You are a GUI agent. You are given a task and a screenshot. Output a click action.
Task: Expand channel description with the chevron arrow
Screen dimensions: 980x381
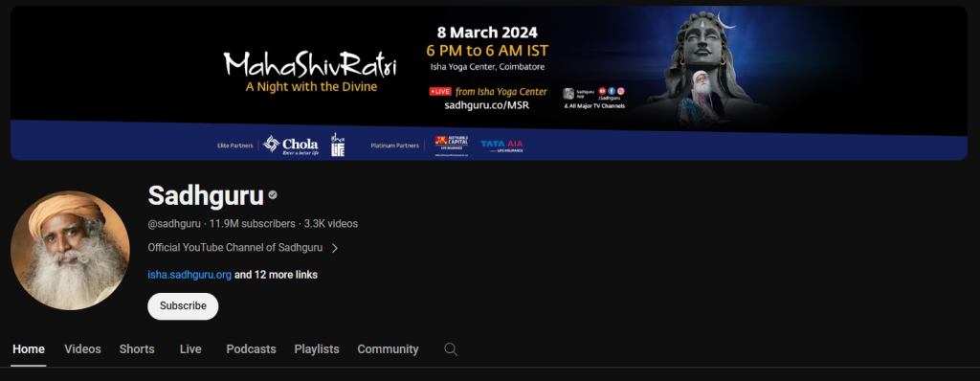pyautogui.click(x=335, y=248)
